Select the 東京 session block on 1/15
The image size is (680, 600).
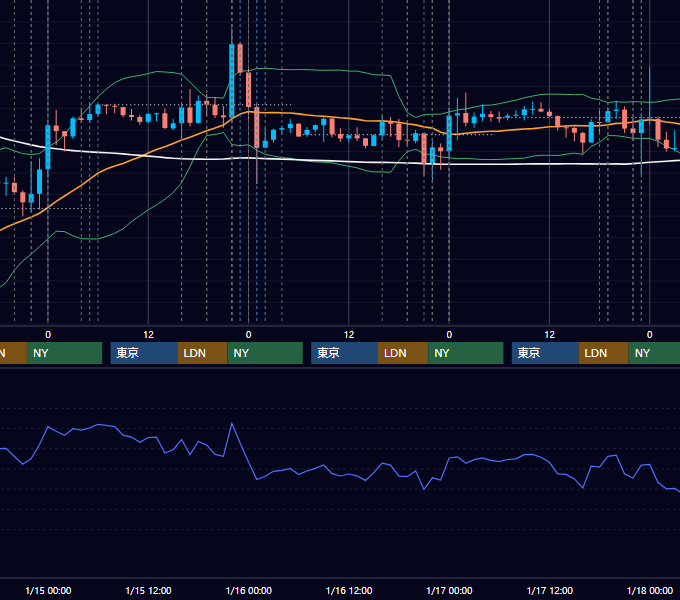point(144,353)
